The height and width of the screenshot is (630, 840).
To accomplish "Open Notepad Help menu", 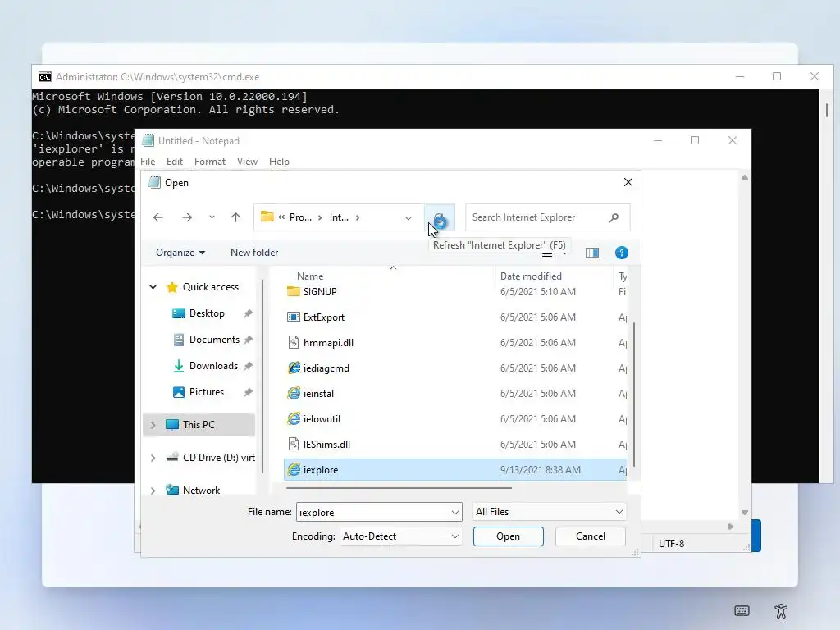I will (x=279, y=162).
